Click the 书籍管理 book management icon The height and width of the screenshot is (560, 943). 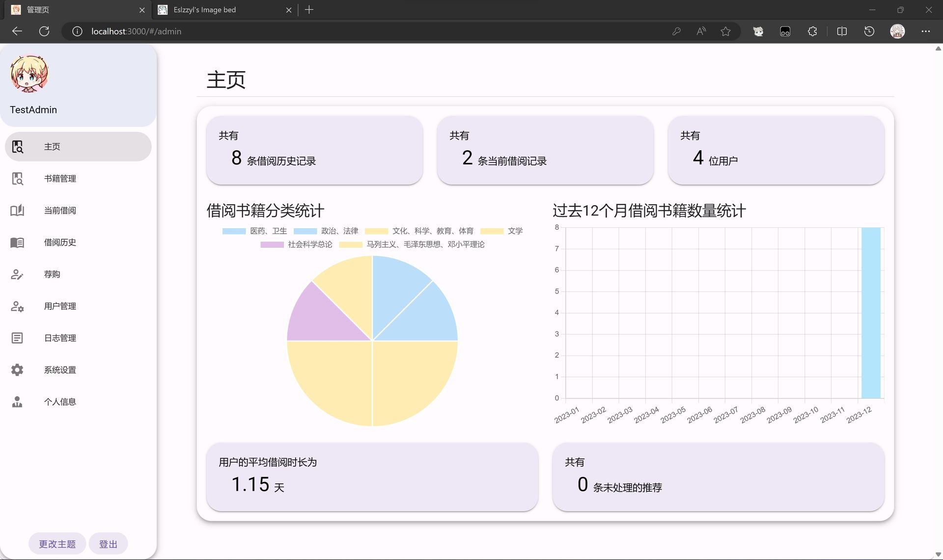17,179
